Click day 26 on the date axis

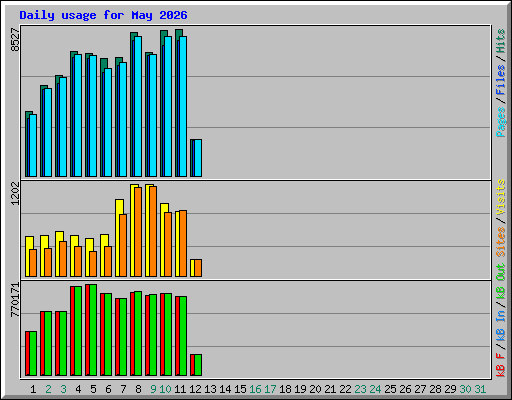pos(405,389)
